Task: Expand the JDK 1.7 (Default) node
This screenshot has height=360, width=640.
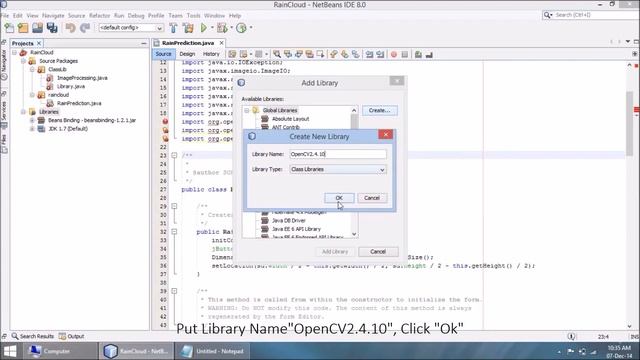Action: tap(32, 129)
